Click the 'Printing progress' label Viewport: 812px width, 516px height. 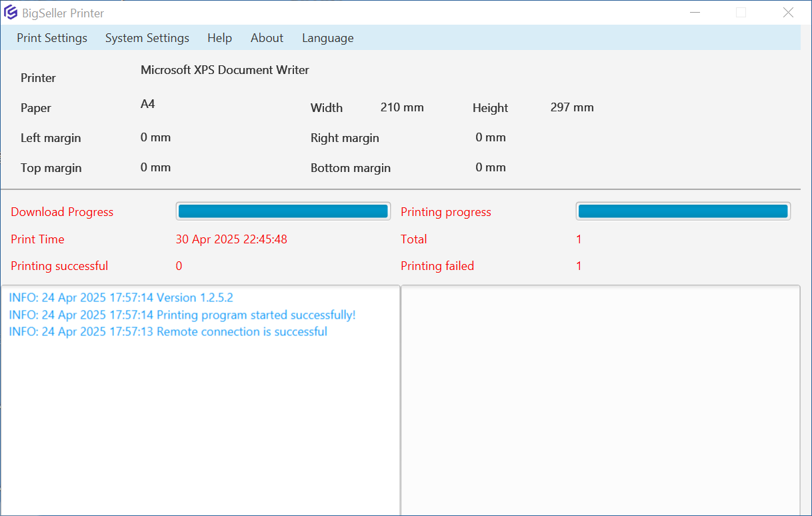point(446,212)
